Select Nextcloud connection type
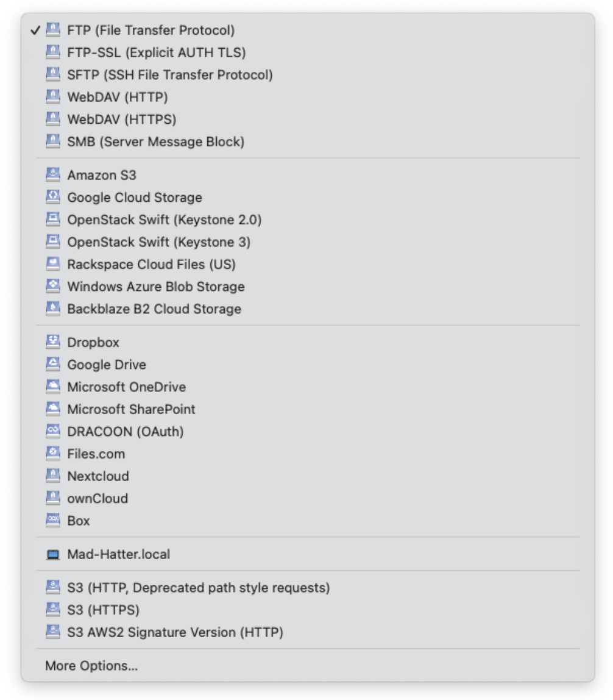This screenshot has height=700, width=613. click(97, 476)
